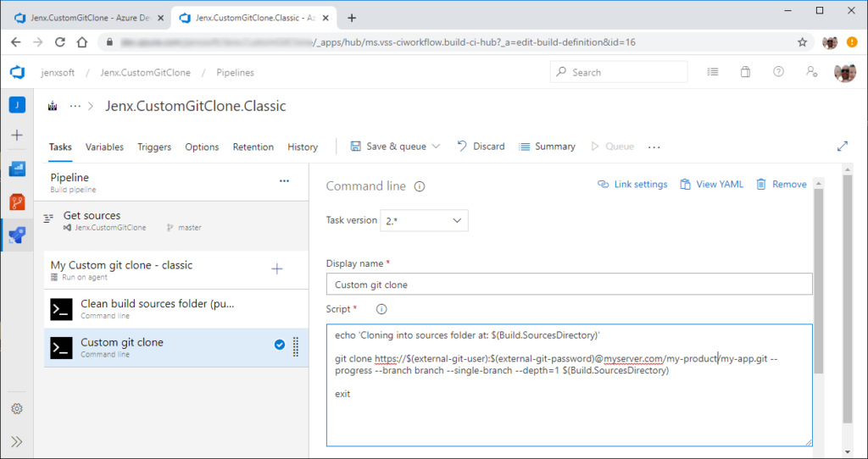Navigate back in the browser
The height and width of the screenshot is (459, 868).
click(x=16, y=42)
